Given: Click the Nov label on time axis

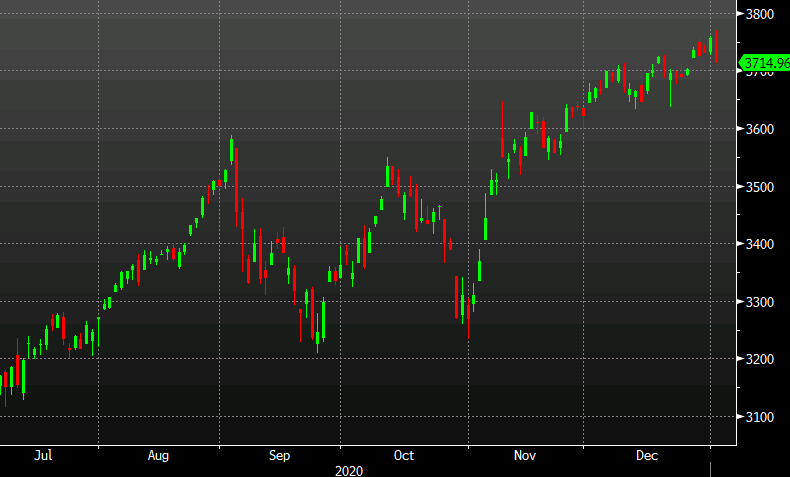Looking at the screenshot, I should 524,455.
